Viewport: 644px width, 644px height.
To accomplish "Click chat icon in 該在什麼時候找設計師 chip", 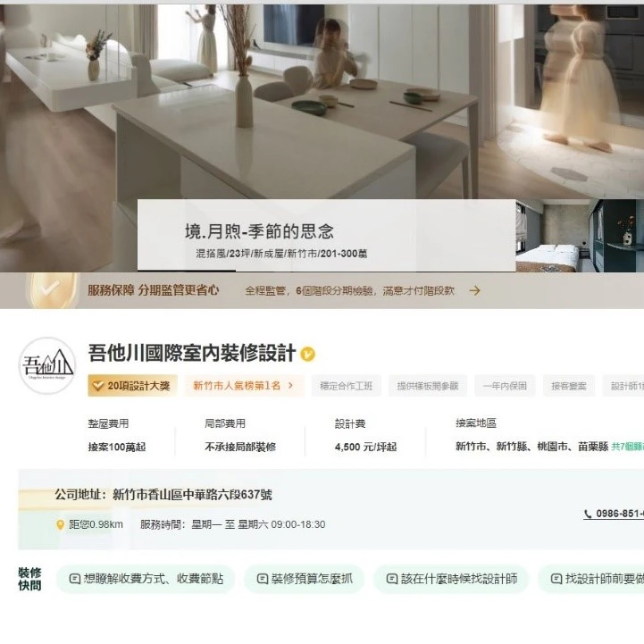I will [x=392, y=579].
